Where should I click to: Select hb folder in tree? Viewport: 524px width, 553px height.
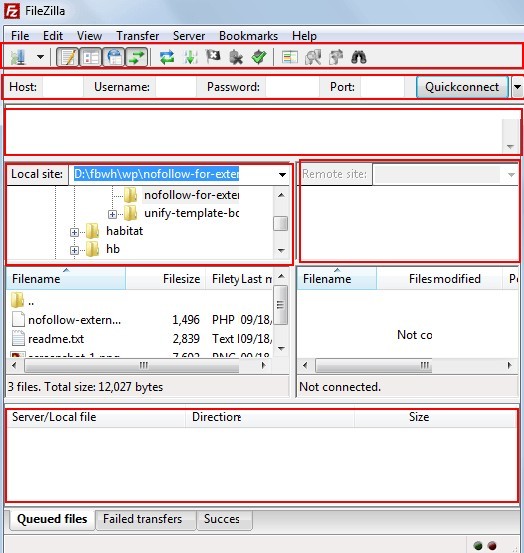113,249
